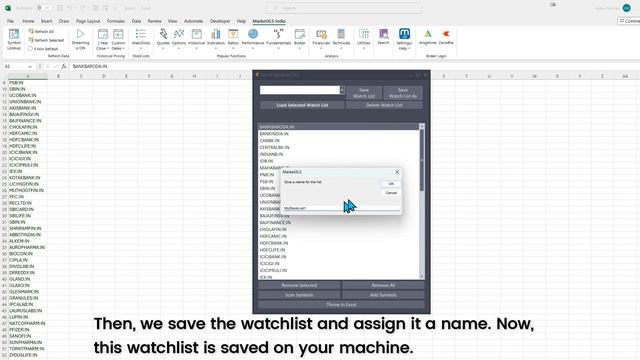Select ICICIBANK.IN in the symbols list
The image size is (640, 360).
(338, 257)
